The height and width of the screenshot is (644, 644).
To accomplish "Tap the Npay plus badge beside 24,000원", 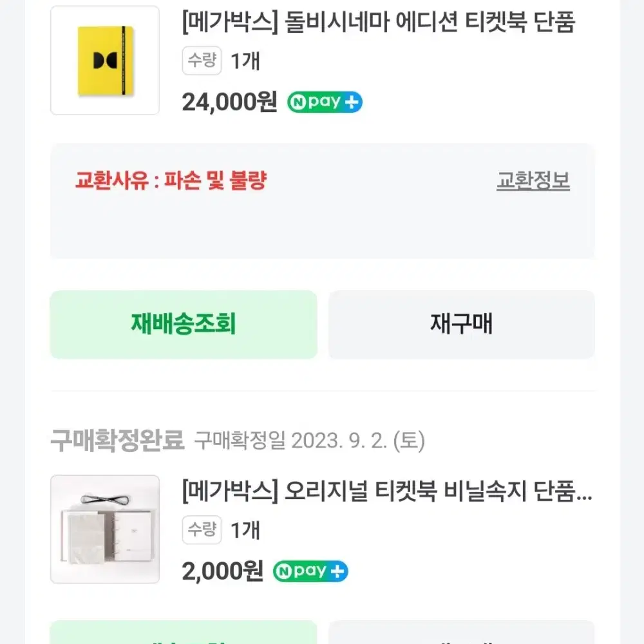I will pos(325,102).
